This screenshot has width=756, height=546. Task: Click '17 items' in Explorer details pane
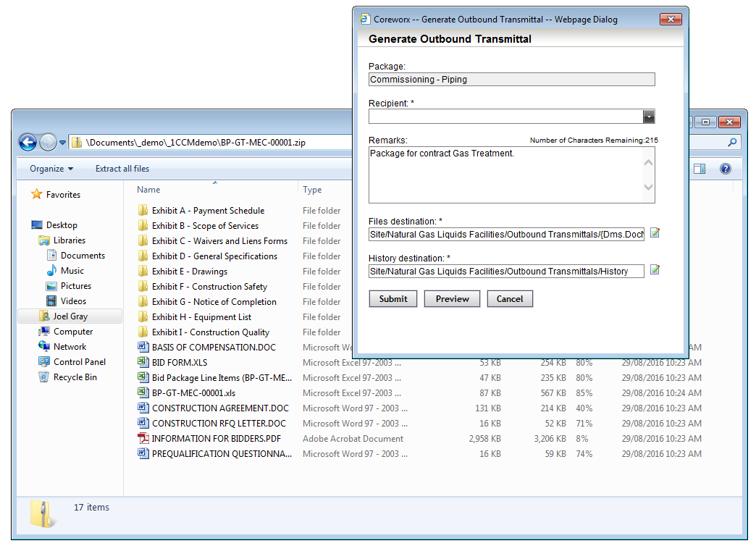point(91,508)
